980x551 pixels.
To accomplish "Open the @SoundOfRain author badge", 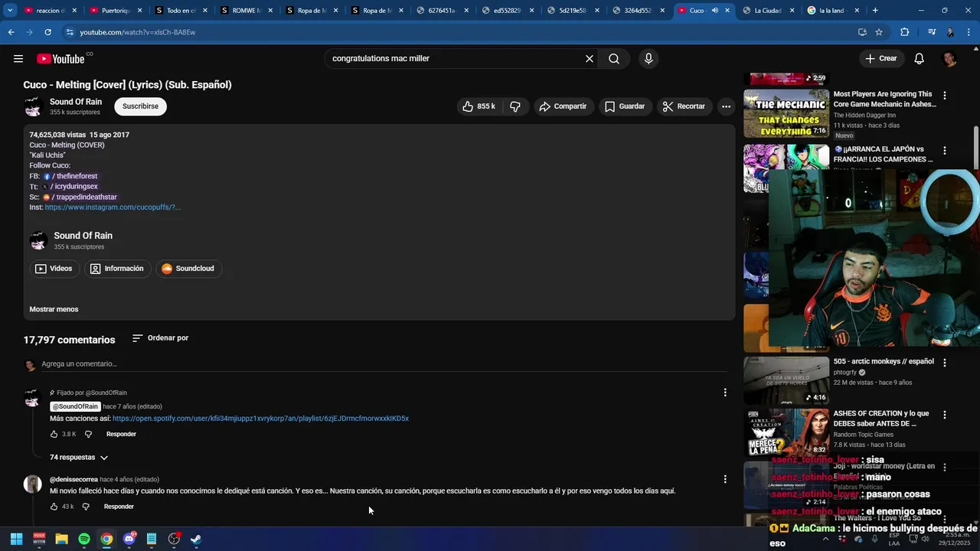I will click(75, 406).
